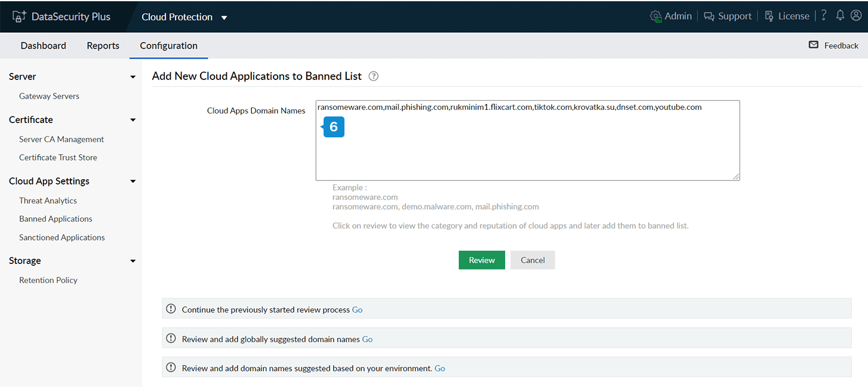This screenshot has width=868, height=387.
Task: Click inside the Cloud Apps Domain Names textbox
Action: point(528,149)
